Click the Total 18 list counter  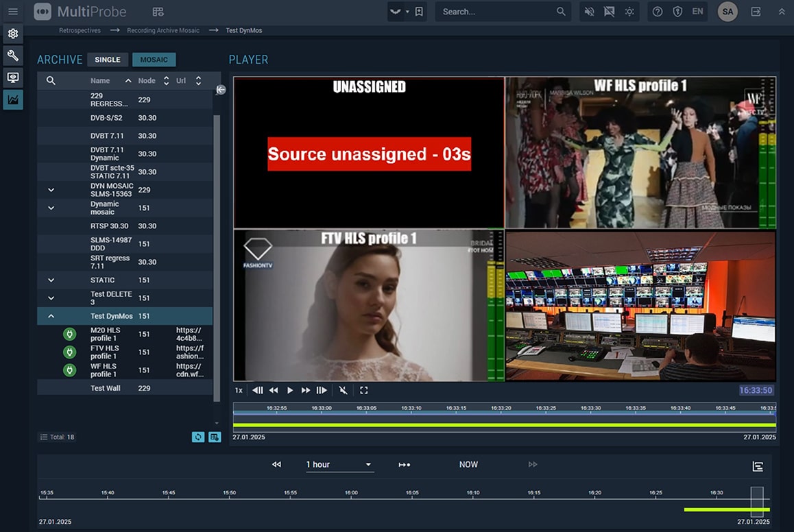click(57, 437)
